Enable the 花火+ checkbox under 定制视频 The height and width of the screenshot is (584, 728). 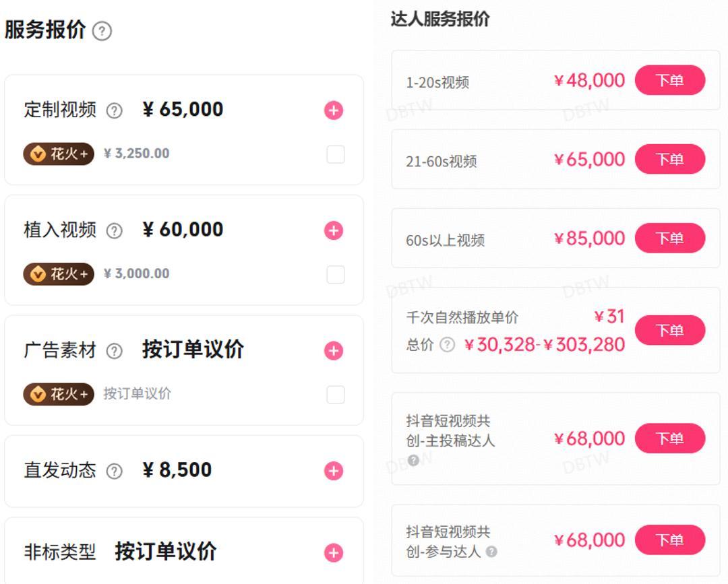coord(336,154)
